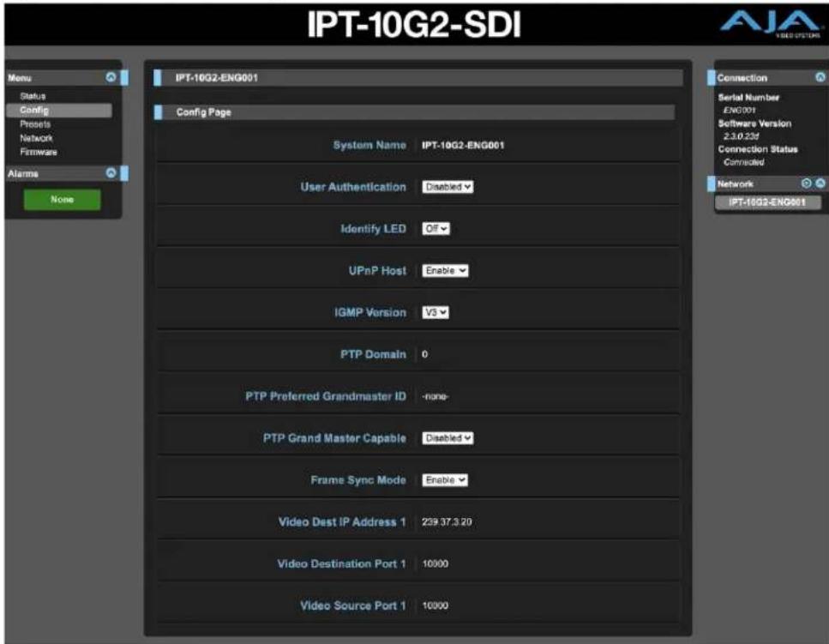Click the Connection panel heading
Viewport: 829px width, 644px height.
[742, 78]
